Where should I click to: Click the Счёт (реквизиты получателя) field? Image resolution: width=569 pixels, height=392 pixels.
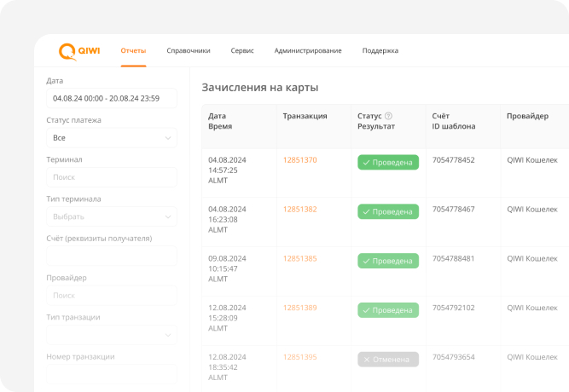pyautogui.click(x=111, y=256)
